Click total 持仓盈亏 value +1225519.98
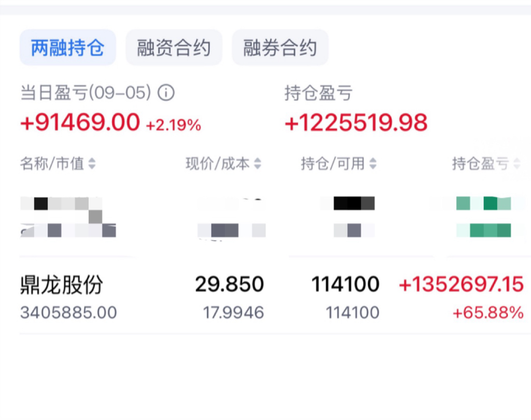The image size is (531, 420). pos(356,123)
